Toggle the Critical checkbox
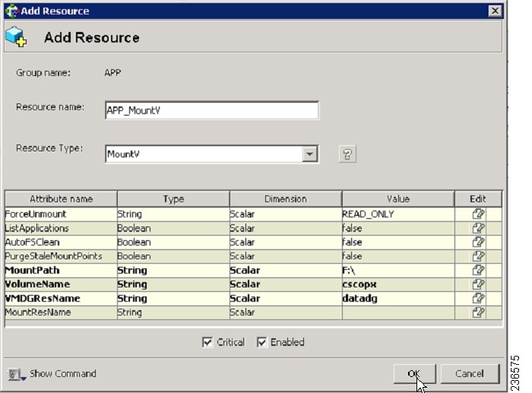The width and height of the screenshot is (532, 393). [x=207, y=342]
